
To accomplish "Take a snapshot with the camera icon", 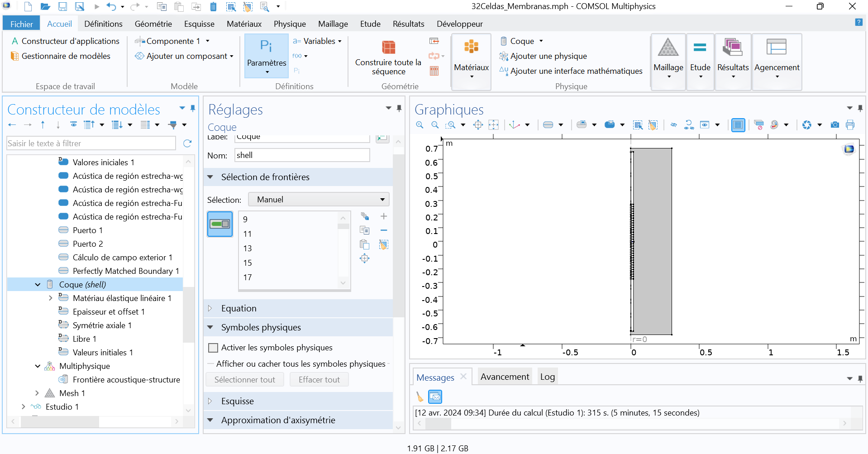I will (x=835, y=125).
